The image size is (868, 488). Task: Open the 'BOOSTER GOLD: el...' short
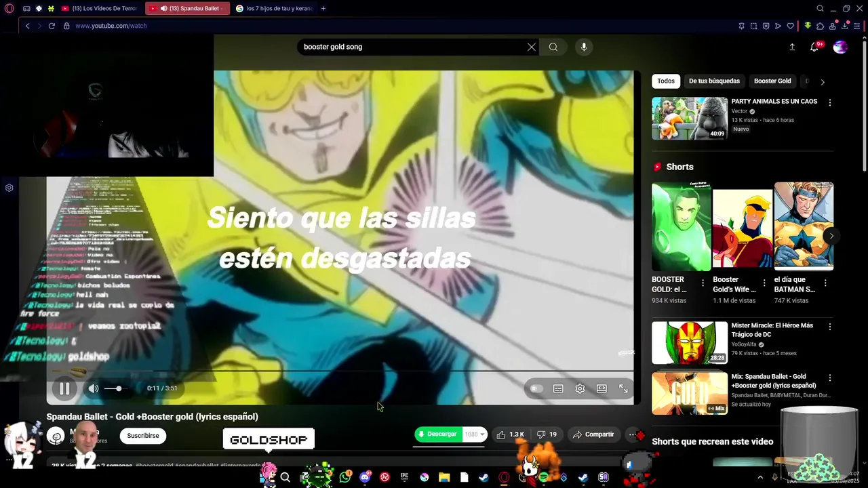[681, 226]
